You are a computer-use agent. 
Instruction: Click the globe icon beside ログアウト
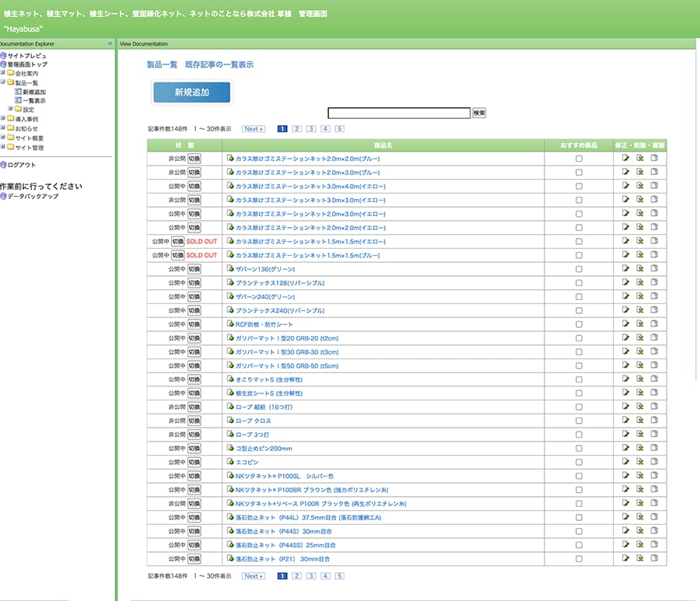4,165
